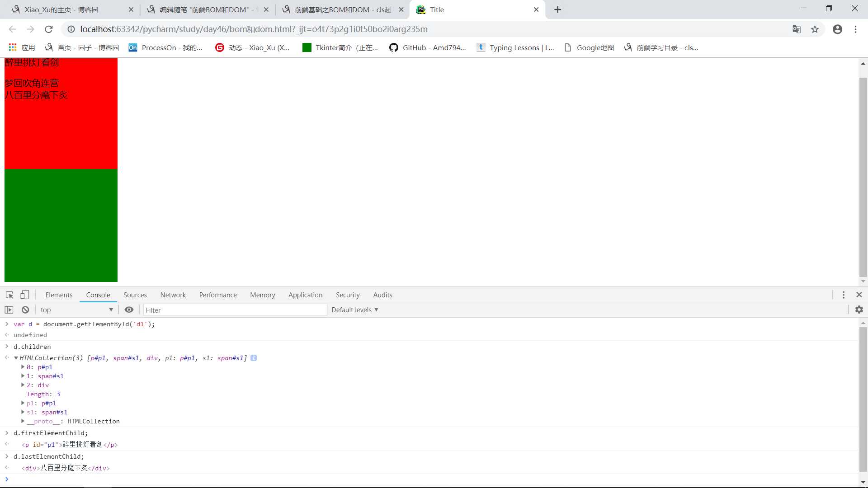Click the 'length: 3' property line
Viewport: 868px width, 488px height.
(43, 394)
